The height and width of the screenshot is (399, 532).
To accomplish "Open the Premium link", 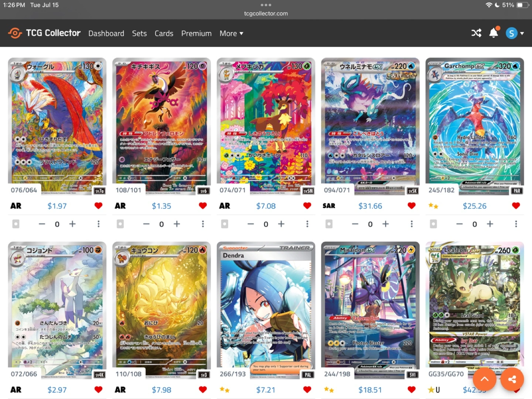I will tap(196, 33).
